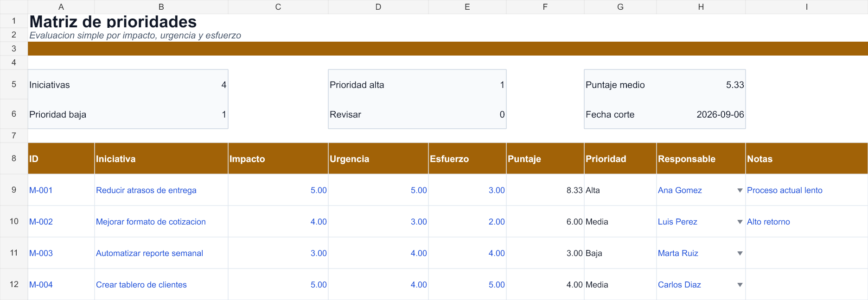Screen dimensions: 868x300
Task: Select column F header
Action: [545, 7]
